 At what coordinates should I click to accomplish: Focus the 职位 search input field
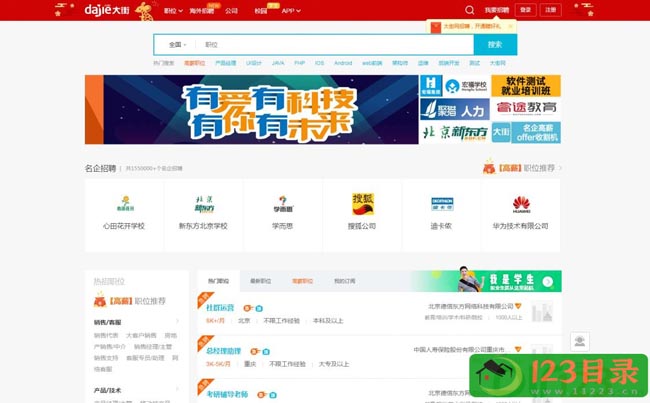click(335, 45)
